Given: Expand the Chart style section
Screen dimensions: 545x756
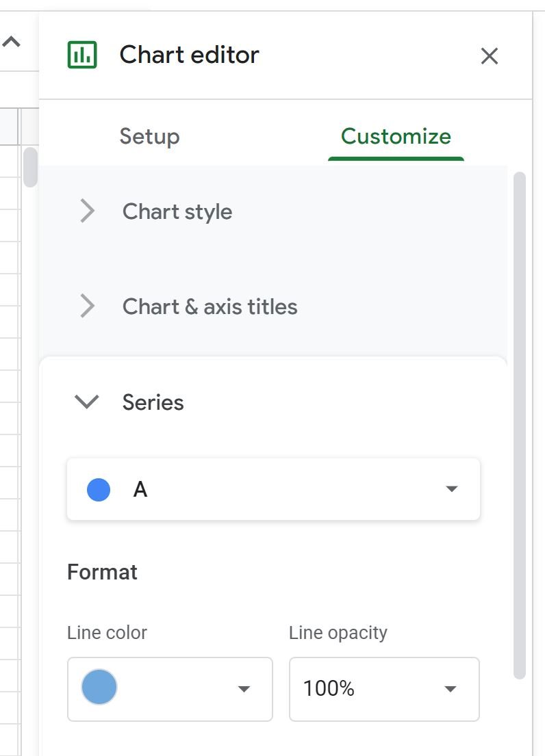Looking at the screenshot, I should click(273, 211).
